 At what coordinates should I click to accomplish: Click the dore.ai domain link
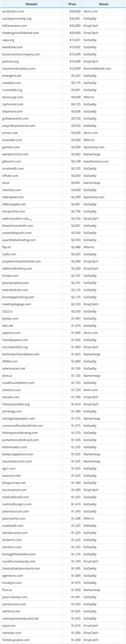pos(7,376)
